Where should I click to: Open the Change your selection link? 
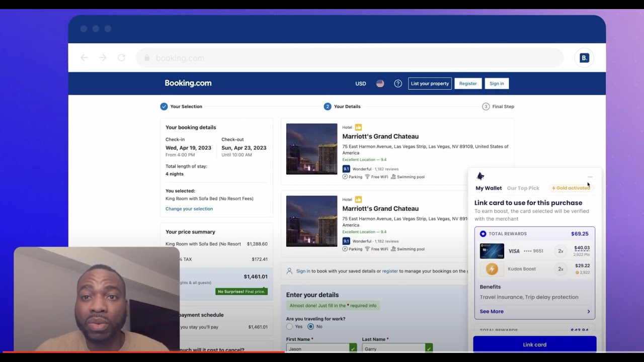pos(189,209)
